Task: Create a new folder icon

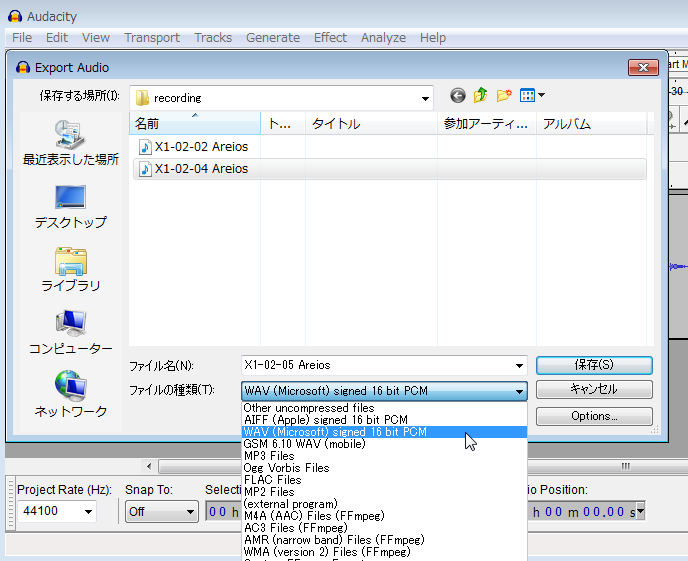Action: 504,95
